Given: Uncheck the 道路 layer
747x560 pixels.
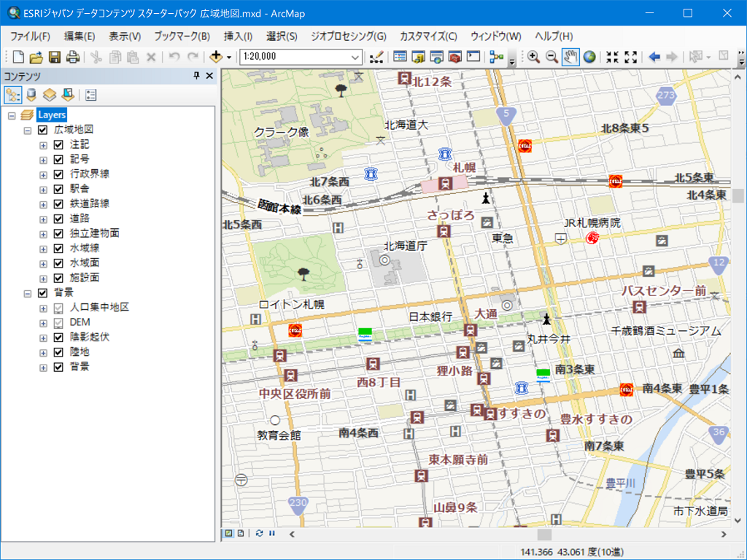Looking at the screenshot, I should [58, 219].
